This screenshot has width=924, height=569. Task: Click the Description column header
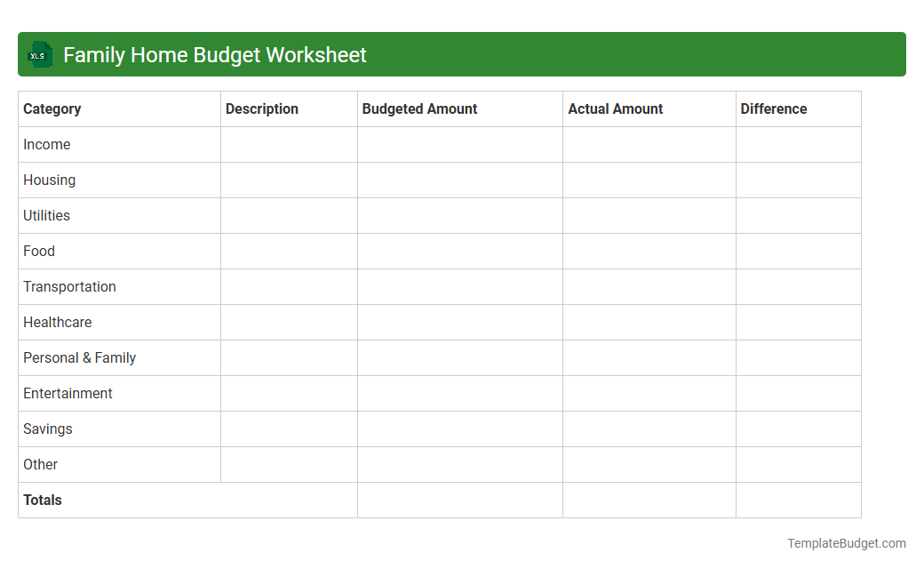261,108
